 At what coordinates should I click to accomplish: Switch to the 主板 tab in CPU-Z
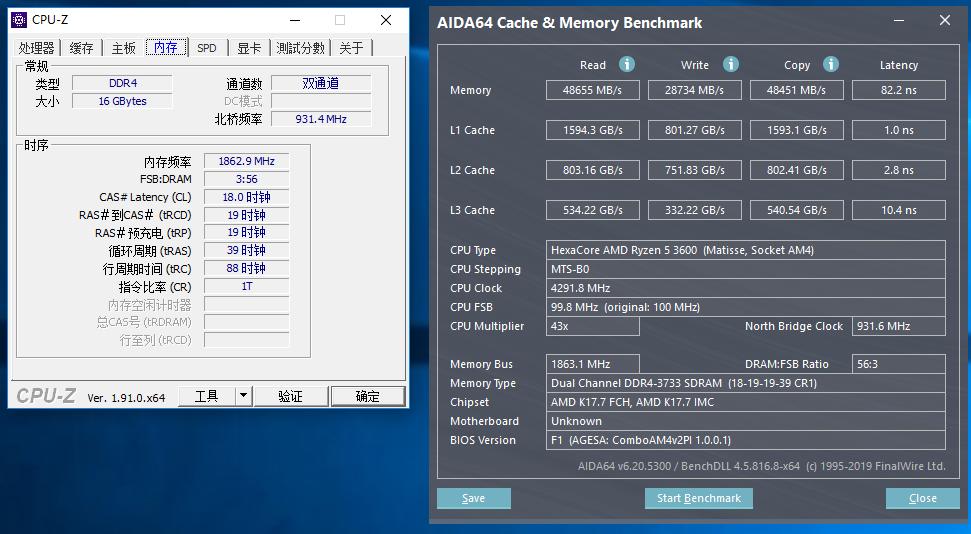123,48
